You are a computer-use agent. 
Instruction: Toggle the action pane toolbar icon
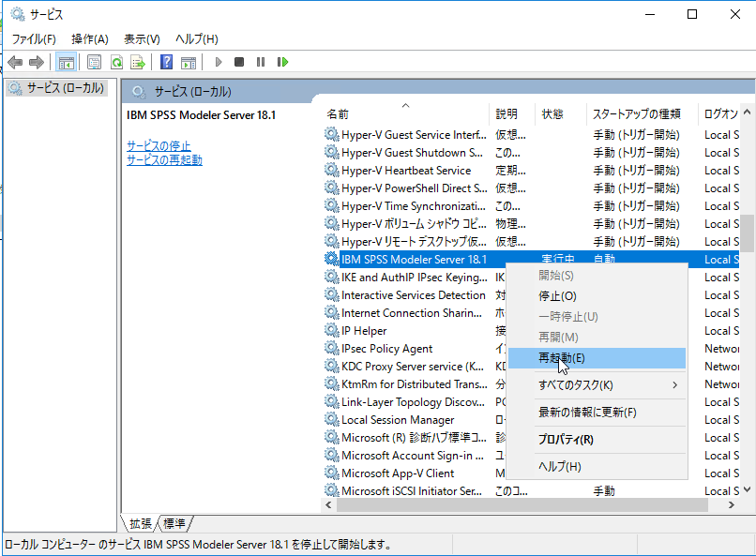[189, 62]
